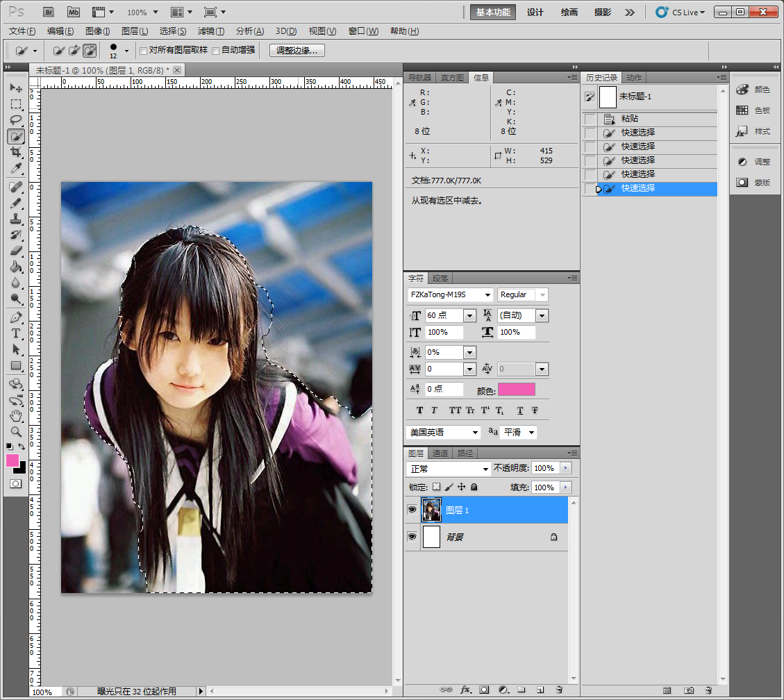Select the 基本功能 workspace button
Screen dimensions: 784x700
(x=493, y=12)
